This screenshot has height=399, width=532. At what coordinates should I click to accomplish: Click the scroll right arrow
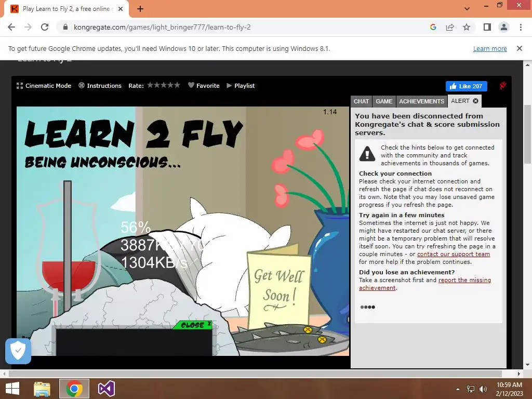coord(519,374)
